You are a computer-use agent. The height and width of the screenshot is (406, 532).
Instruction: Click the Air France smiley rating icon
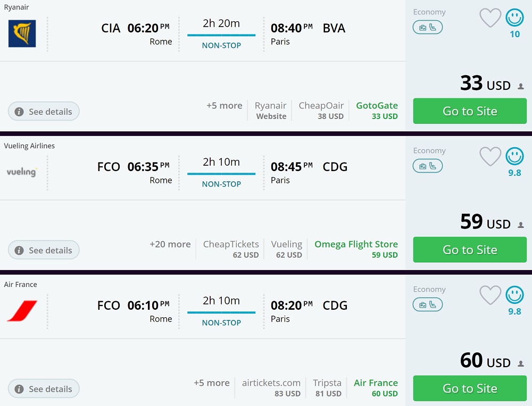coord(514,295)
